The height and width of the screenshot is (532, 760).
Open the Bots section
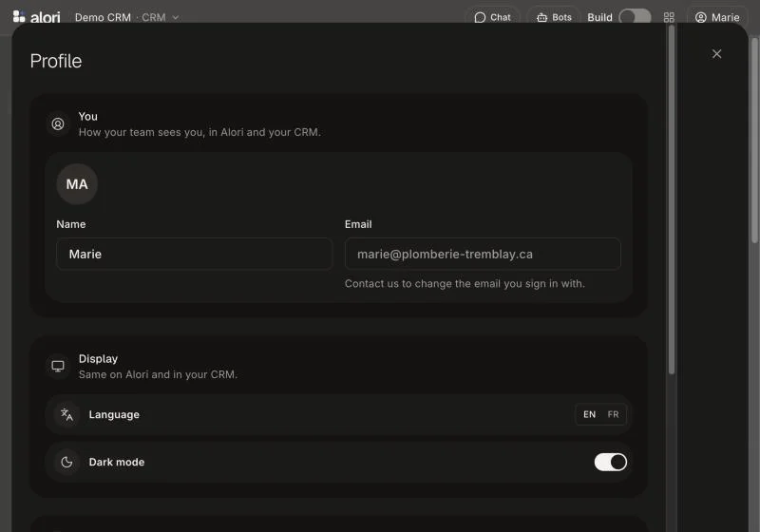(554, 17)
